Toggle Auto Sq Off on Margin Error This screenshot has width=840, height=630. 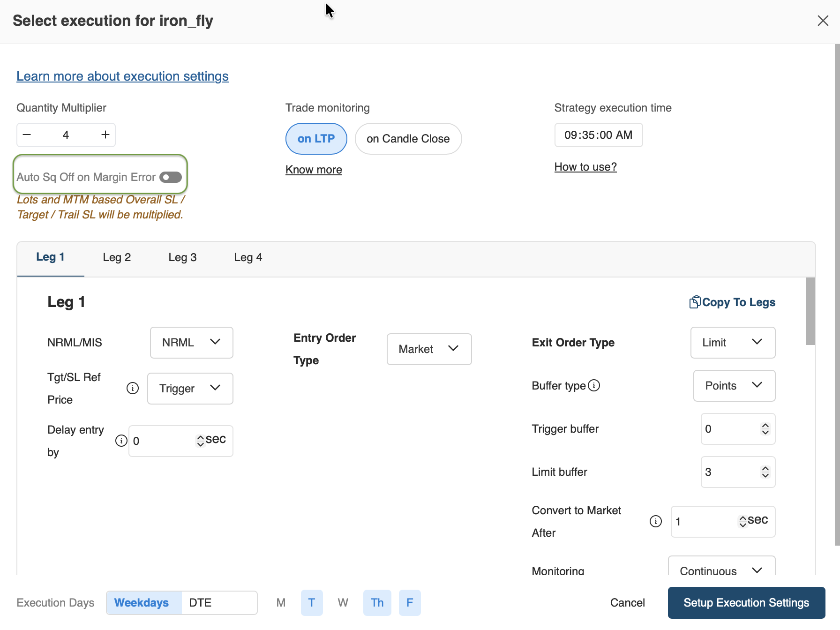click(171, 177)
